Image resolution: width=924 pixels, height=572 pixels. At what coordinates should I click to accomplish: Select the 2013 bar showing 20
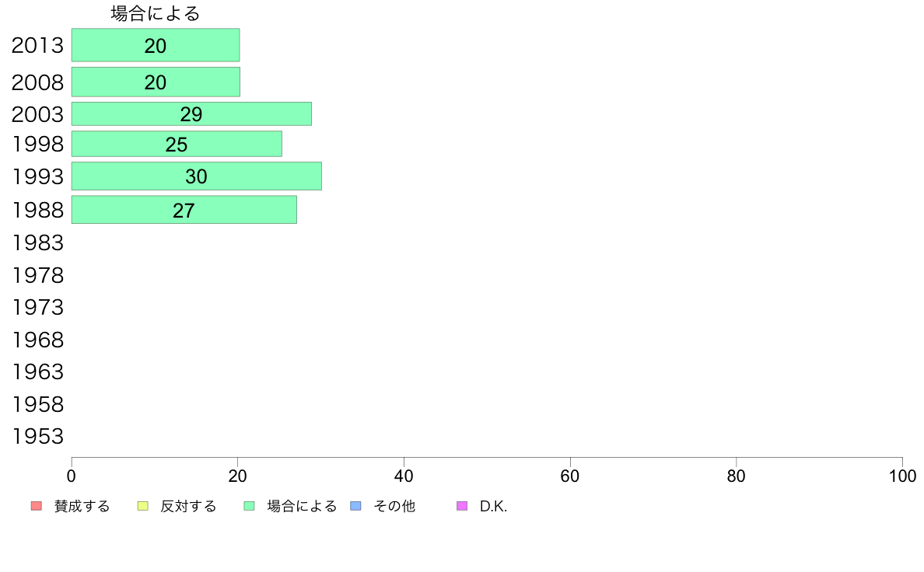(156, 45)
